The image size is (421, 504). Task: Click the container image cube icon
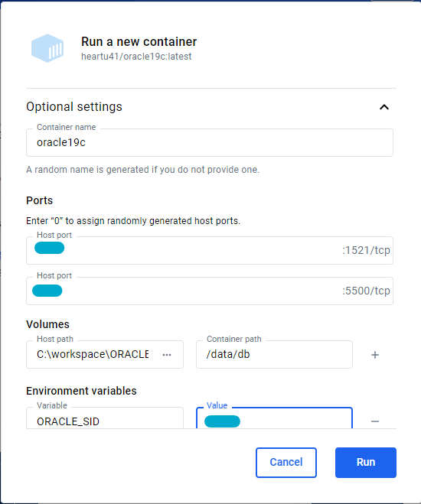(x=47, y=48)
